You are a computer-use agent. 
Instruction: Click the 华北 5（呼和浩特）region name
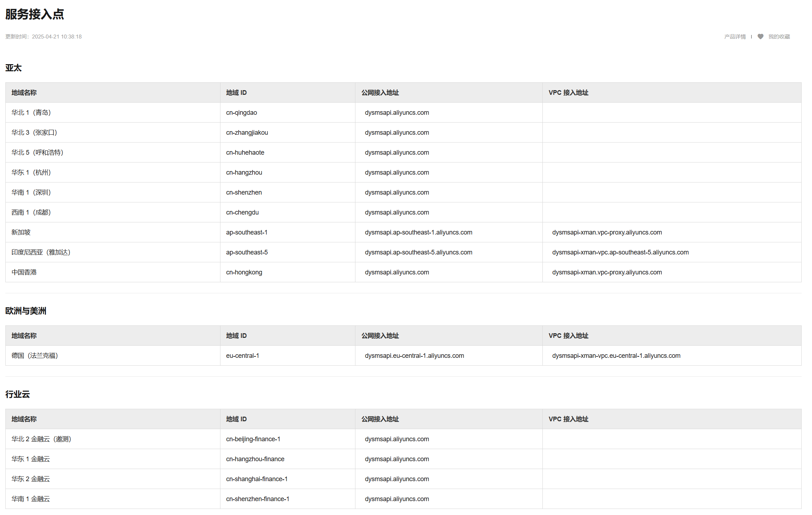pyautogui.click(x=37, y=153)
